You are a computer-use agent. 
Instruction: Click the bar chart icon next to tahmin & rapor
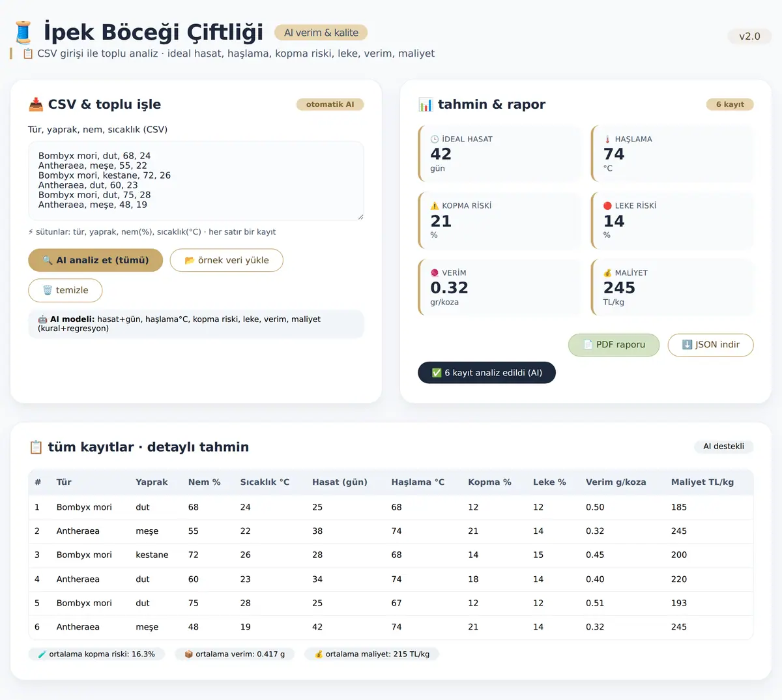click(426, 104)
